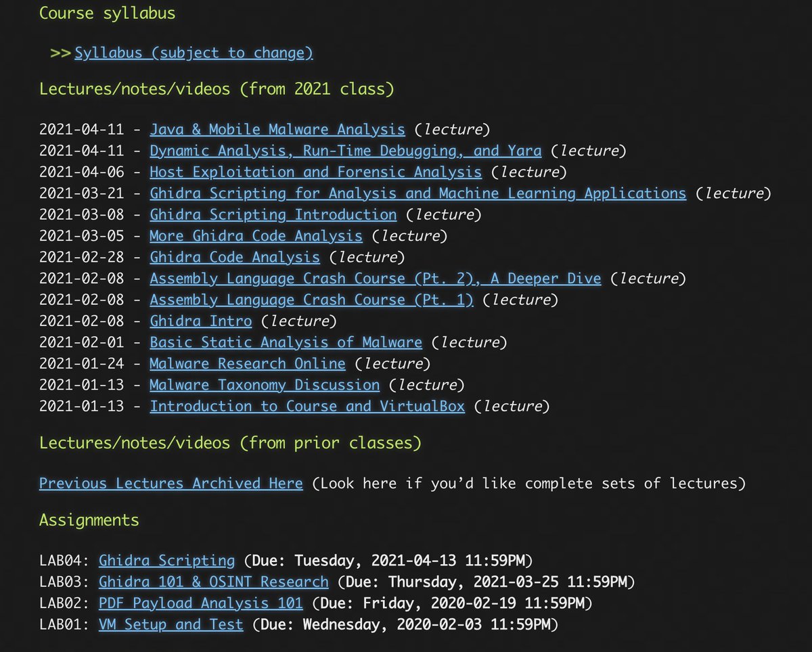Open Assembly Language Crash Course Pt. 2
This screenshot has width=812, height=652.
click(x=376, y=278)
